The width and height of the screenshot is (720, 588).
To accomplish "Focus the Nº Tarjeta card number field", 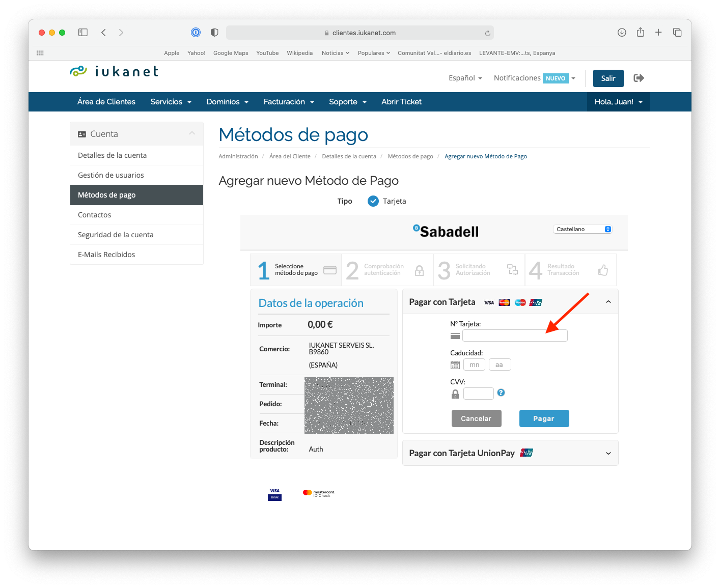I will pos(515,335).
